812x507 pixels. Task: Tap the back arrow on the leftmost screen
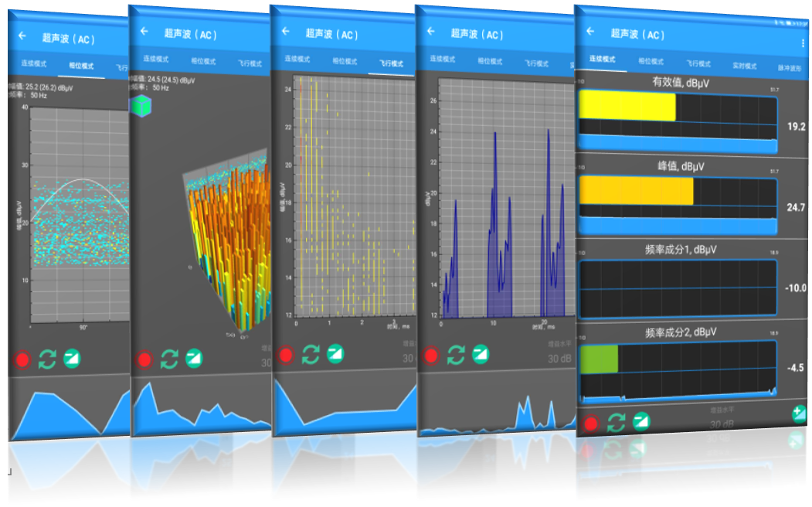[x=22, y=36]
